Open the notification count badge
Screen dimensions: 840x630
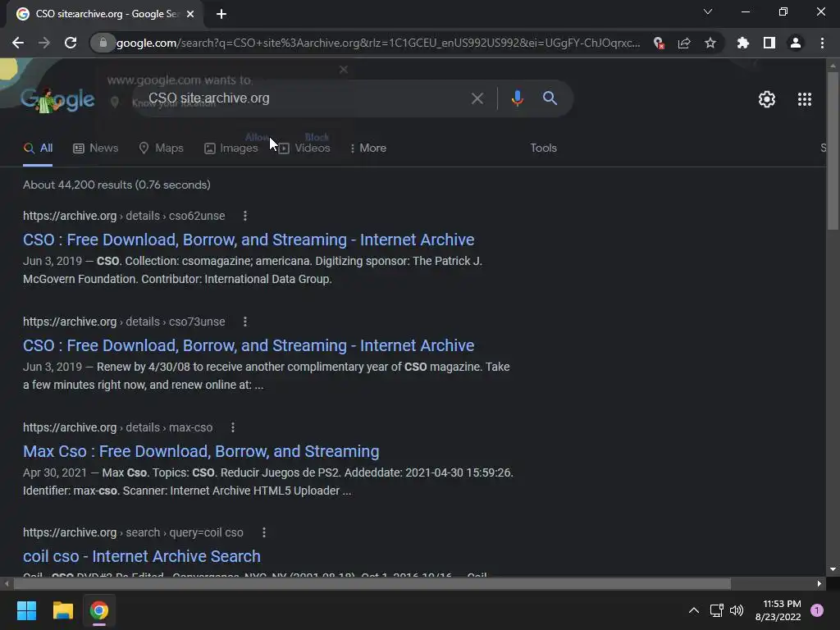tap(816, 610)
